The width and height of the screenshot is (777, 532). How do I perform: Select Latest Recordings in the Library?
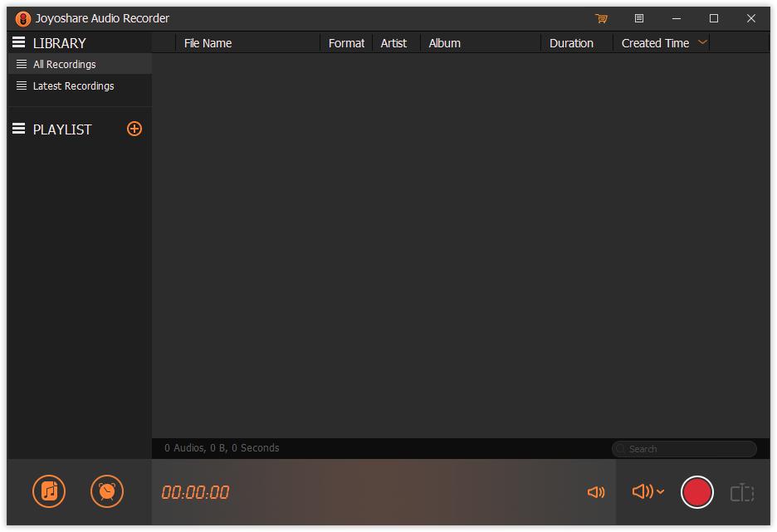tap(74, 85)
